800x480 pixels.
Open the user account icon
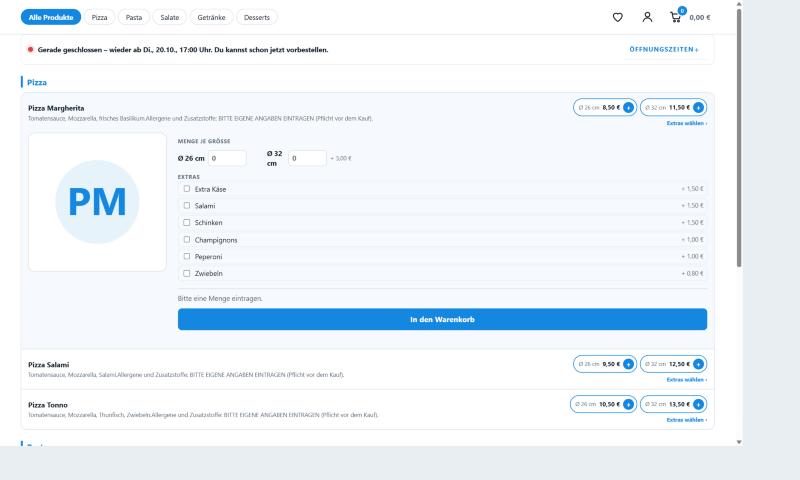(x=647, y=17)
